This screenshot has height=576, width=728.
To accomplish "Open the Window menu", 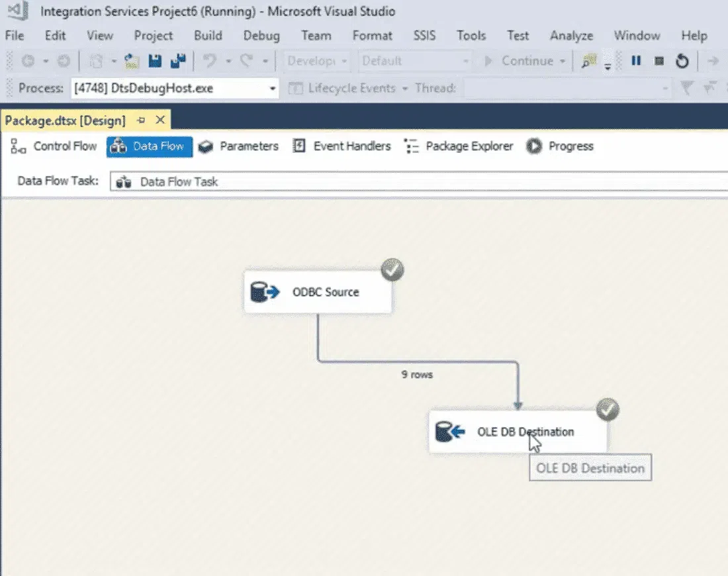I will pyautogui.click(x=637, y=36).
